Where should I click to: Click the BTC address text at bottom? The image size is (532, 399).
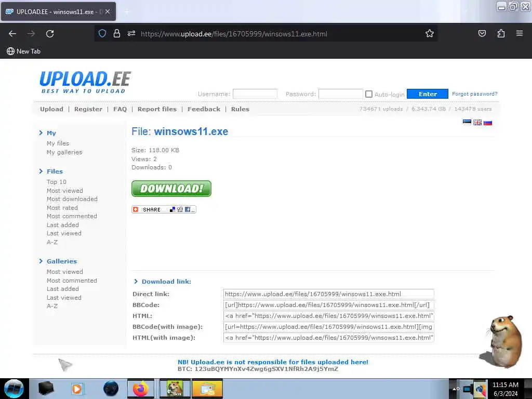tap(258, 369)
